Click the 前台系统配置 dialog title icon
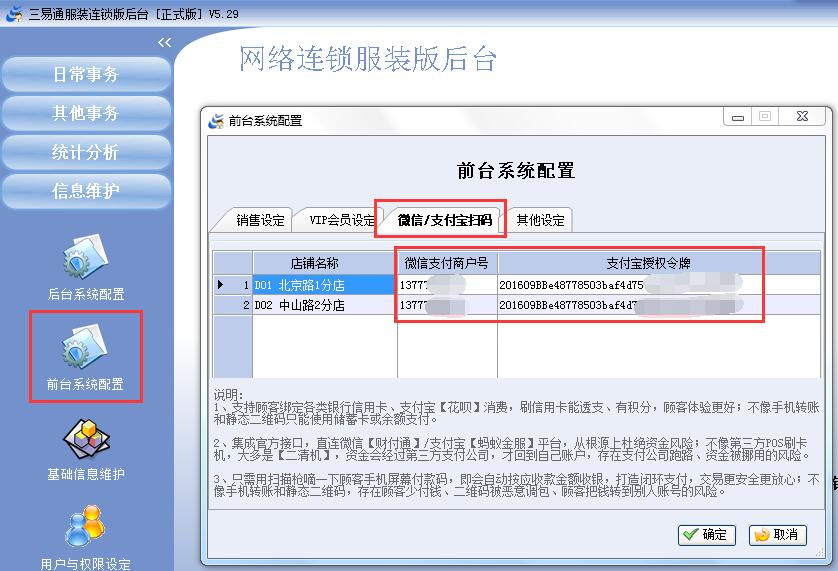The height and width of the screenshot is (571, 838). click(216, 121)
